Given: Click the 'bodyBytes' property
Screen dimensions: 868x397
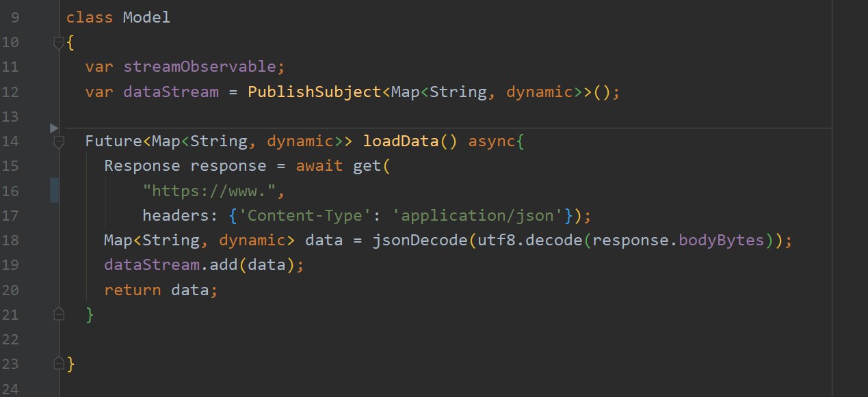Looking at the screenshot, I should click(x=722, y=240).
